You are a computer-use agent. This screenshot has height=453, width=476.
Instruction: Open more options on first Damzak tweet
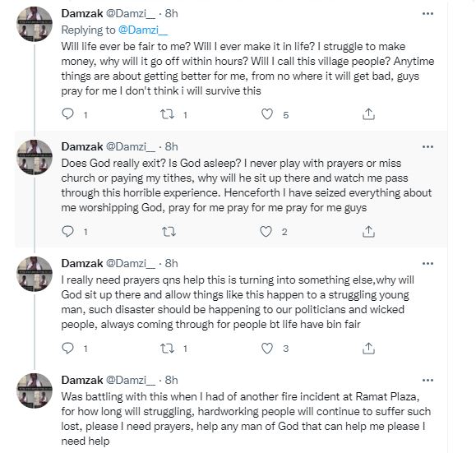point(427,14)
